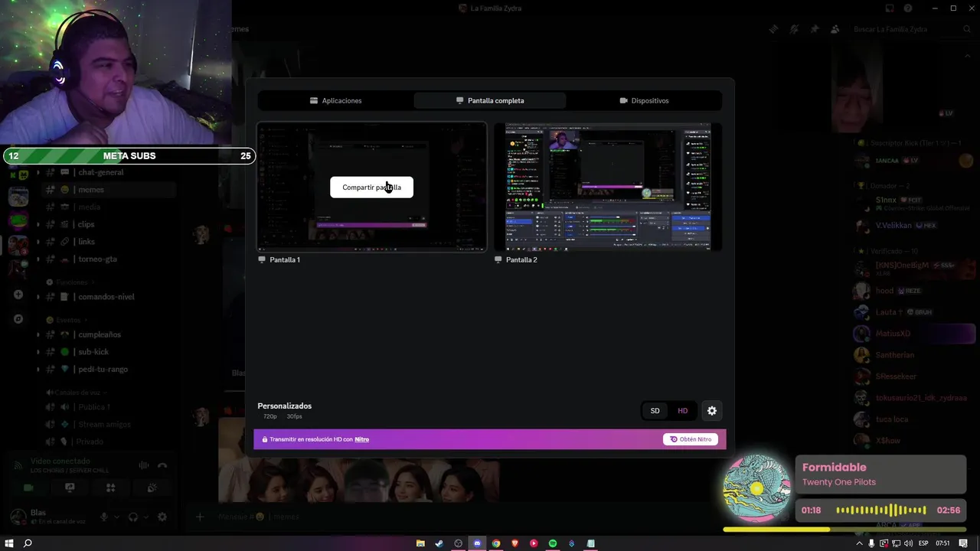Select the Pantalla completa tab
This screenshot has height=551, width=980.
click(490, 100)
